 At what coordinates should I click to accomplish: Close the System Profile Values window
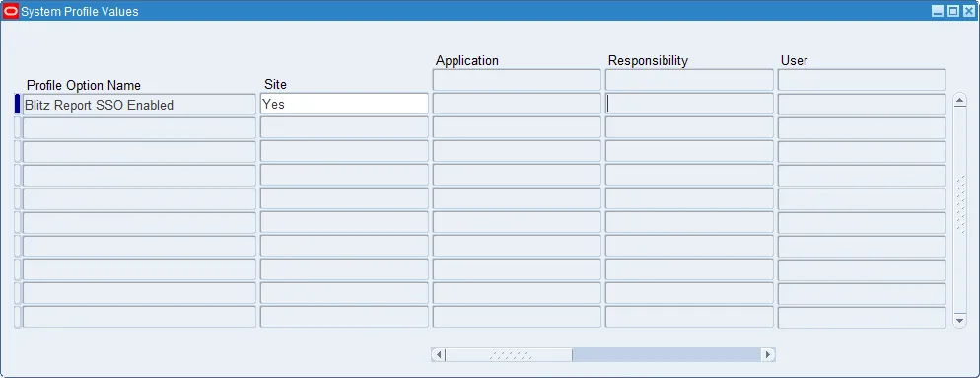pyautogui.click(x=968, y=11)
